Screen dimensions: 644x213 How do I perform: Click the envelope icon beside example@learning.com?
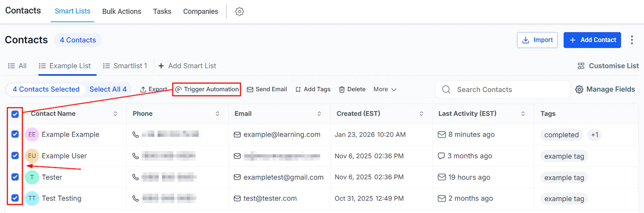(x=237, y=134)
